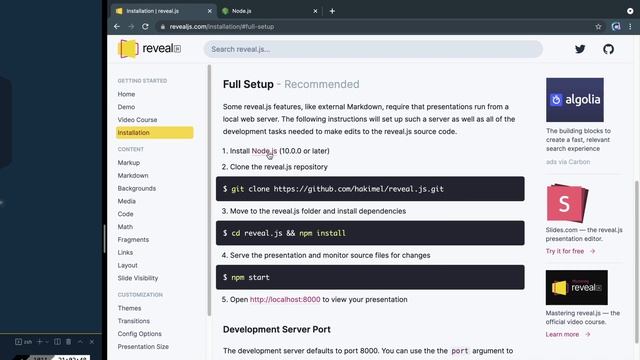Screen dimensions: 640x360
Task: Follow the Node.js link in step one
Action: click(264, 151)
